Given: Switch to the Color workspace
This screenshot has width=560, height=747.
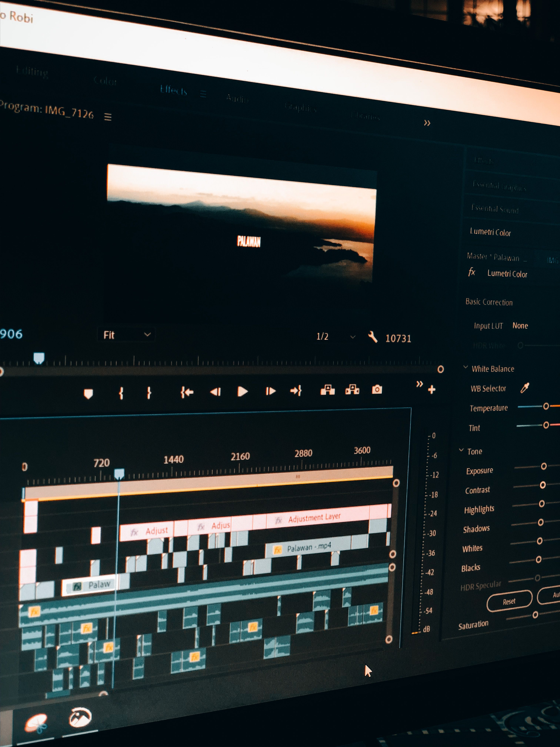Looking at the screenshot, I should point(105,81).
